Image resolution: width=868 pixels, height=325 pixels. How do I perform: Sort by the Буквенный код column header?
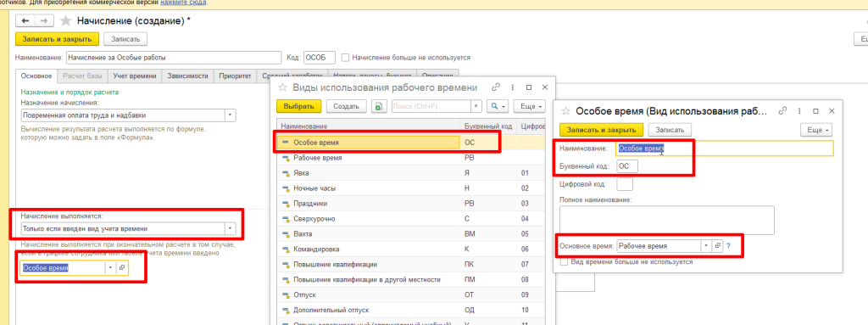click(x=488, y=126)
